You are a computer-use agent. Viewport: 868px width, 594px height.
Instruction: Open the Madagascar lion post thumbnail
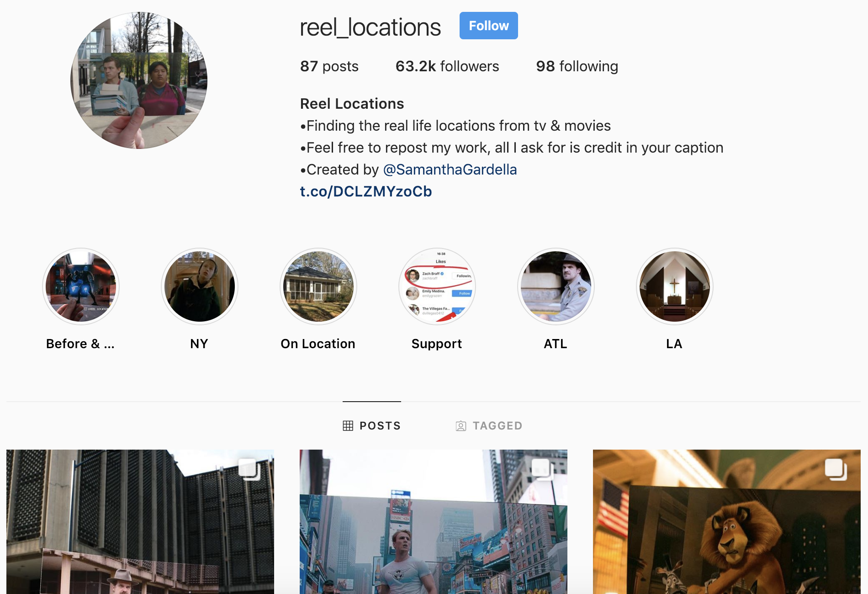(x=727, y=522)
